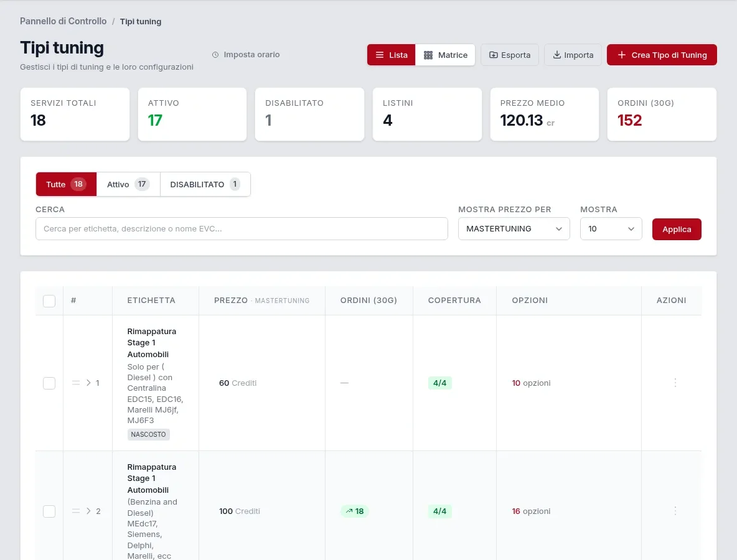Click the drag handle icon in row 2
Screen dimensions: 737x560
[76, 511]
